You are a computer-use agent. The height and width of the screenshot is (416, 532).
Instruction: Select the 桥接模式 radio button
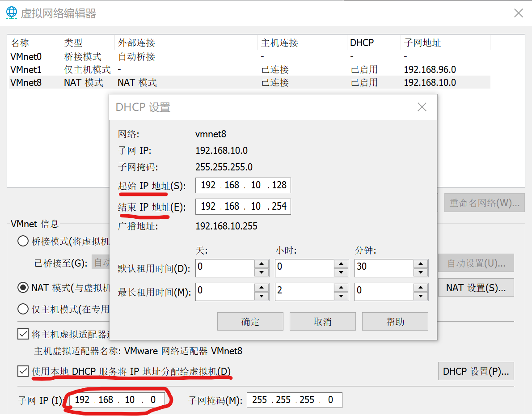pyautogui.click(x=23, y=241)
